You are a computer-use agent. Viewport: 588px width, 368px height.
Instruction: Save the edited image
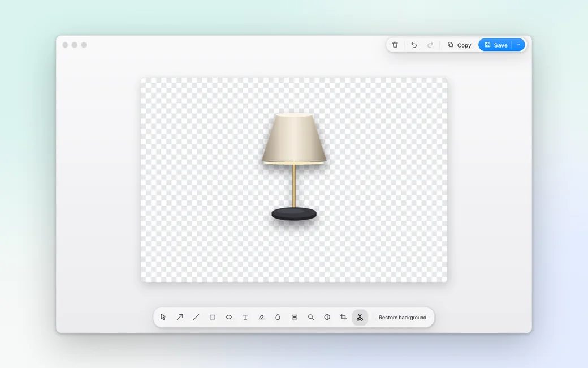[495, 45]
